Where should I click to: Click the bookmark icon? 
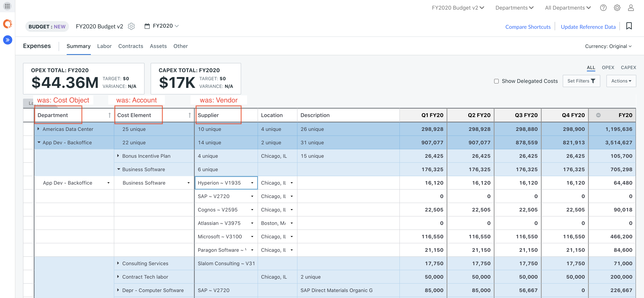coord(629,26)
